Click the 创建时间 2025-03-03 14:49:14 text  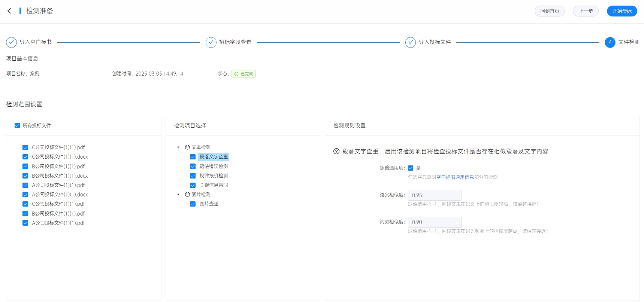148,74
